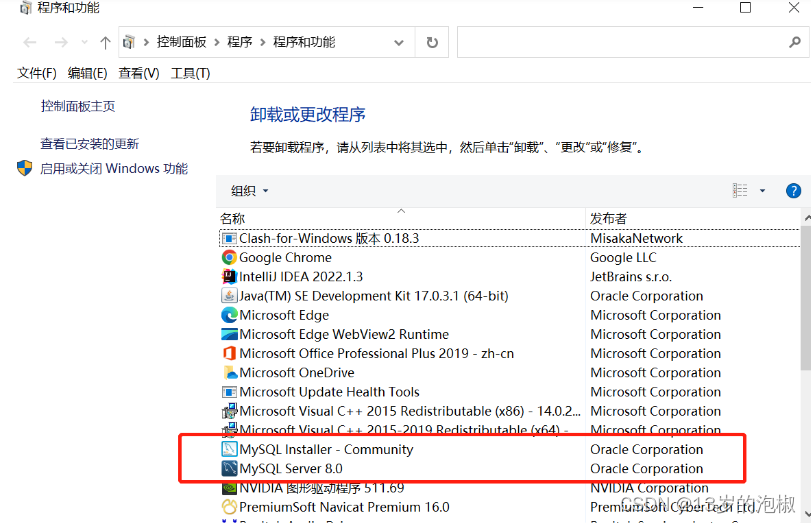
Task: Open the 组织 dropdown
Action: 249,191
